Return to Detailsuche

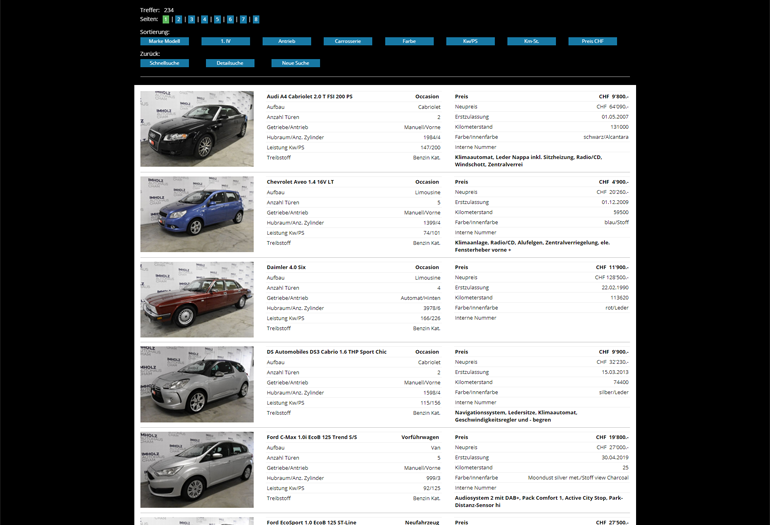tap(230, 63)
